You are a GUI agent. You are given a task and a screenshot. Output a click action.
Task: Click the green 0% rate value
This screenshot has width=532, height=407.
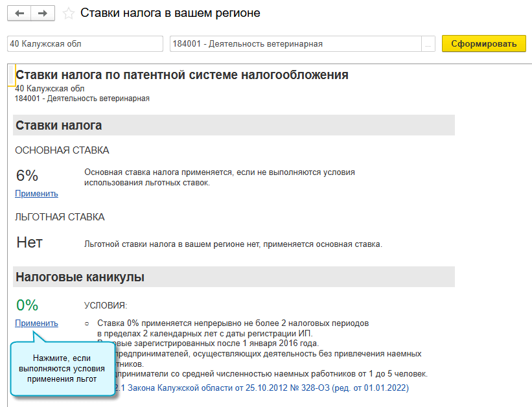[27, 305]
